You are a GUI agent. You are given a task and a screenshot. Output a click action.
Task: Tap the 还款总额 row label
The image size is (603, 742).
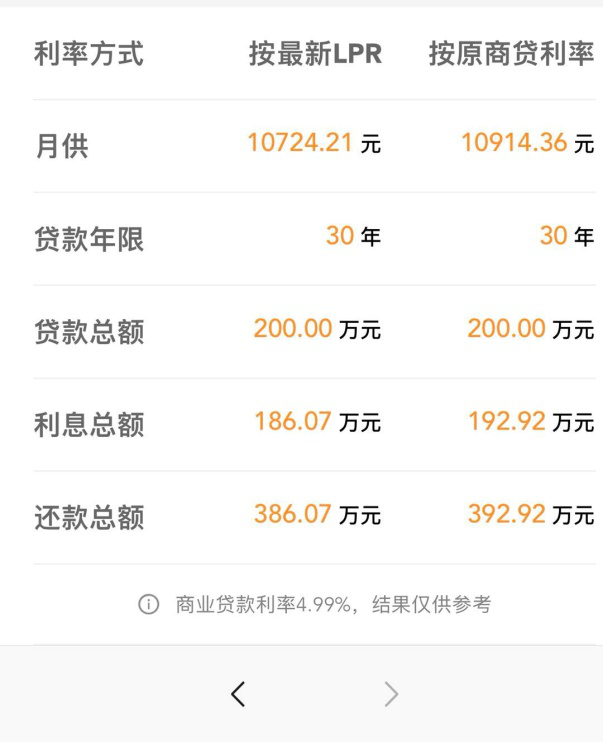coord(89,518)
